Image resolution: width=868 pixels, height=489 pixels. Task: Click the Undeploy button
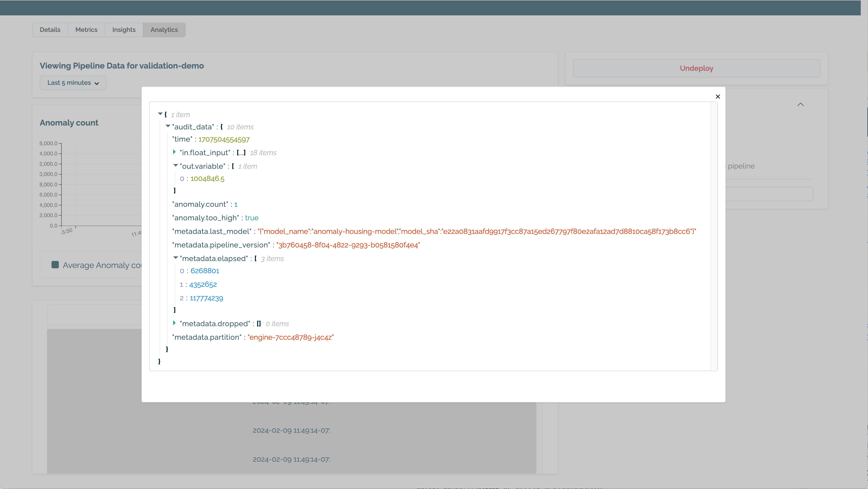pos(696,68)
